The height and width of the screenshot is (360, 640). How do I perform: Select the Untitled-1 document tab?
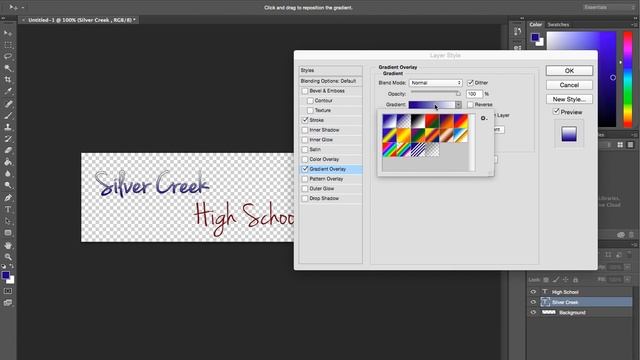79,20
